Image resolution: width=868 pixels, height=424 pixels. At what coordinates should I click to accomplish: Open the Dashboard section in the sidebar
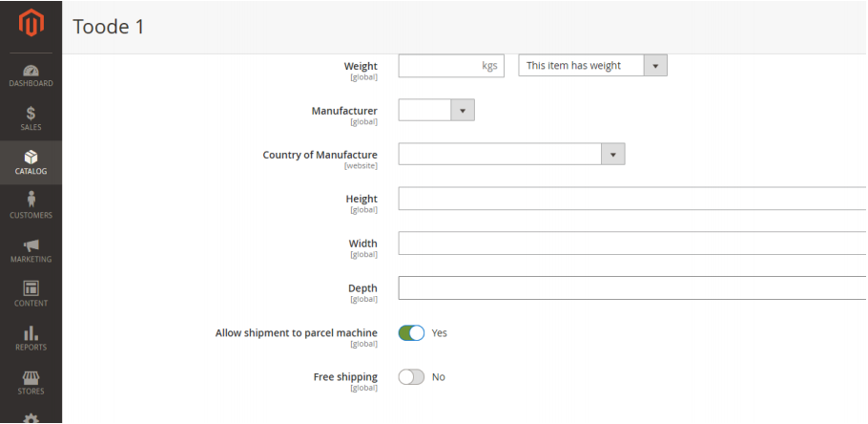click(31, 76)
